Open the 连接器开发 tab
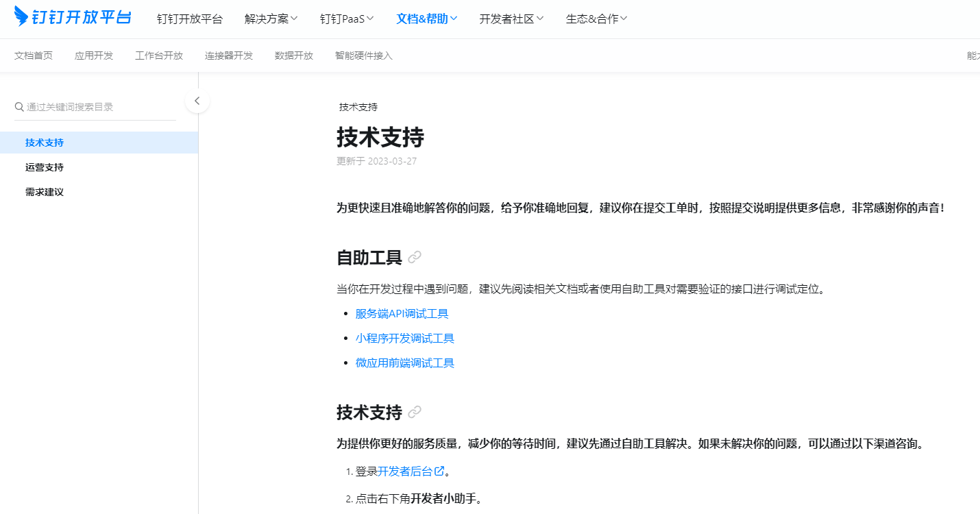 [229, 56]
